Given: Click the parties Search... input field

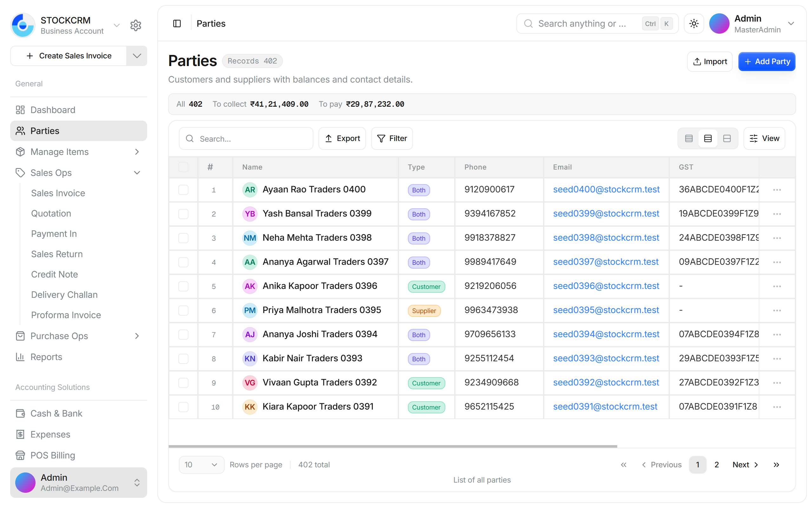Looking at the screenshot, I should point(246,138).
